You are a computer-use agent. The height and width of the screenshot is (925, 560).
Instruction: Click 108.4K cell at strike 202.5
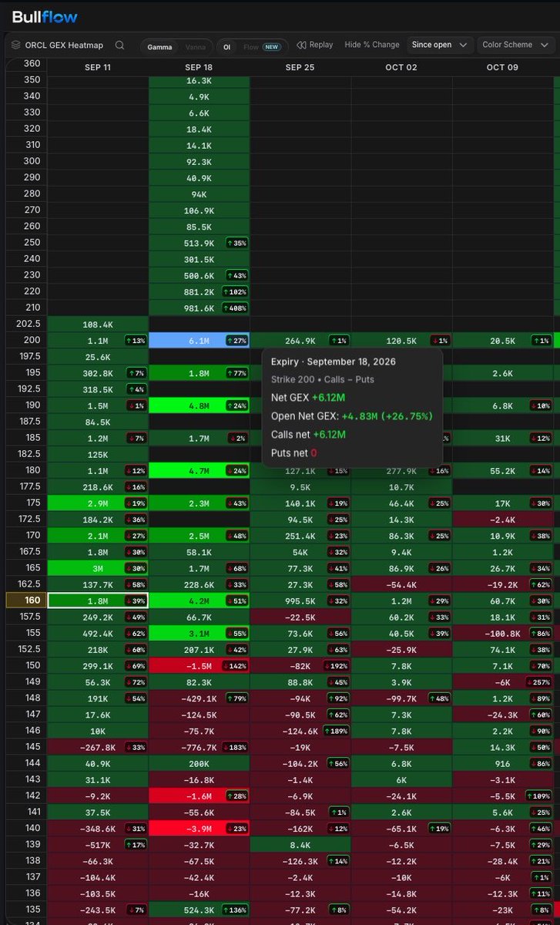pyautogui.click(x=98, y=325)
